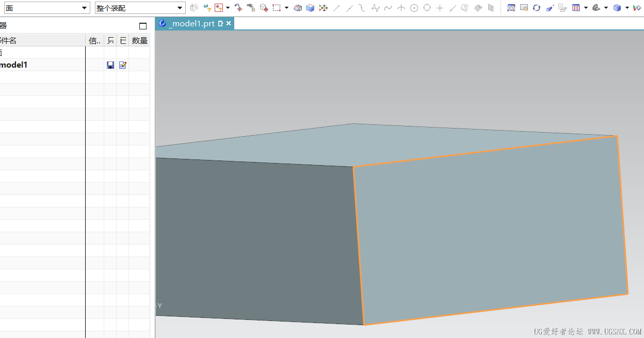This screenshot has width=644, height=338.
Task: Click the undock icon on _model1.prt tab
Action: [221, 23]
